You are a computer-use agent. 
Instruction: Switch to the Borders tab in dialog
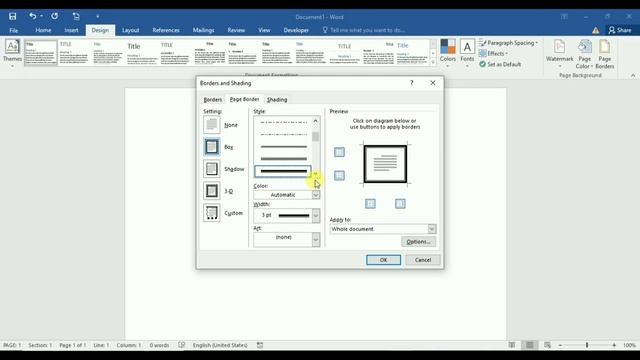[213, 100]
